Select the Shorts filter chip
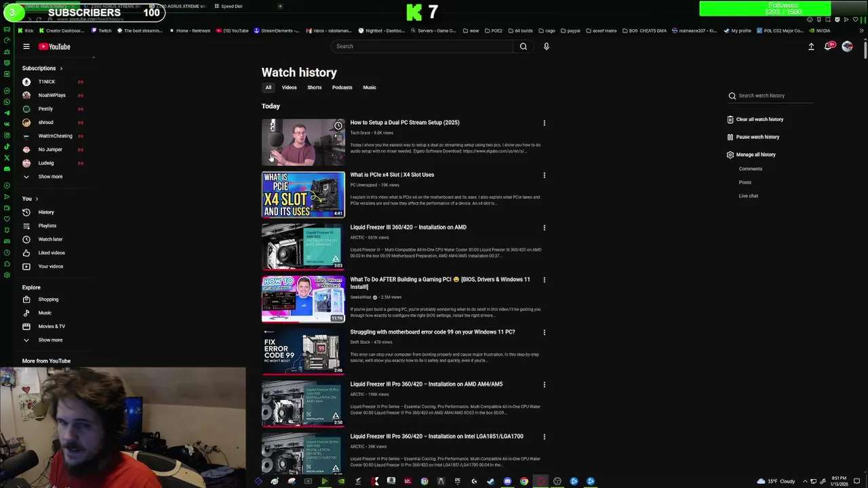This screenshot has width=868, height=488. click(315, 87)
